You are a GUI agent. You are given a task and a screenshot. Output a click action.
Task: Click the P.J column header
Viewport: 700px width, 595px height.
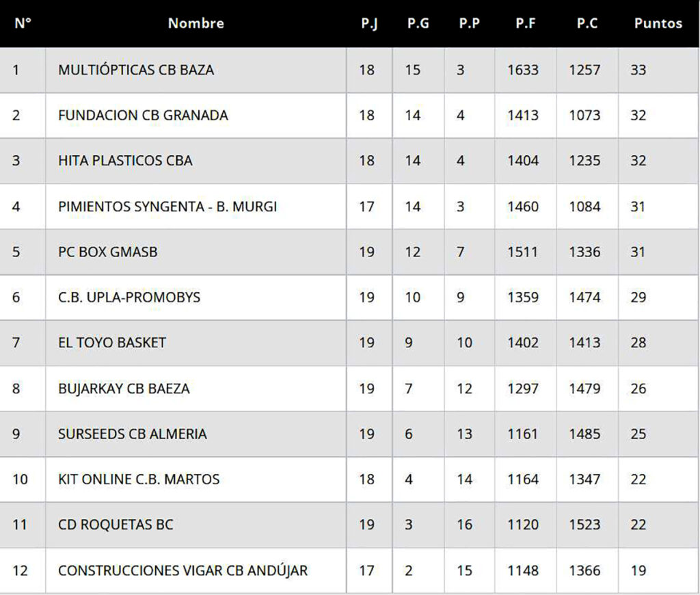[x=369, y=23]
